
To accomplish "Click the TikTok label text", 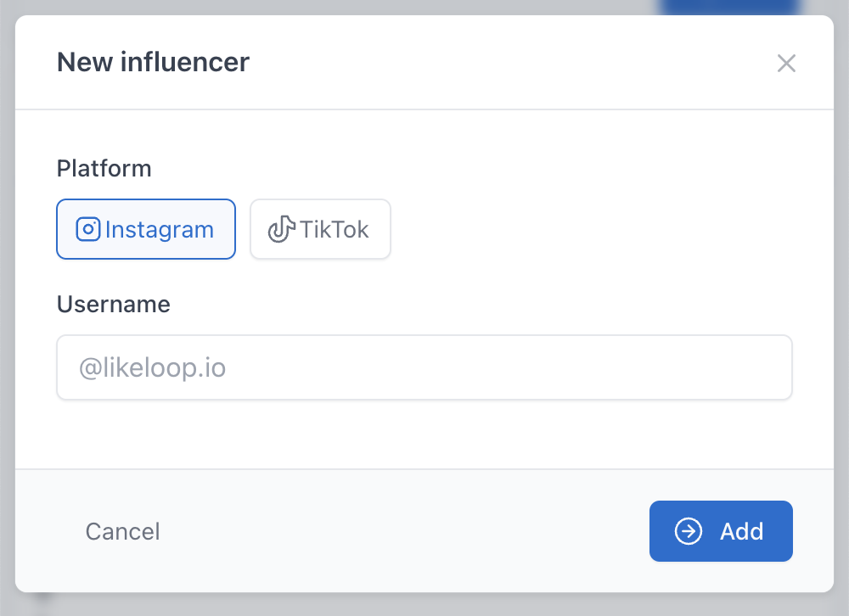I will click(335, 229).
